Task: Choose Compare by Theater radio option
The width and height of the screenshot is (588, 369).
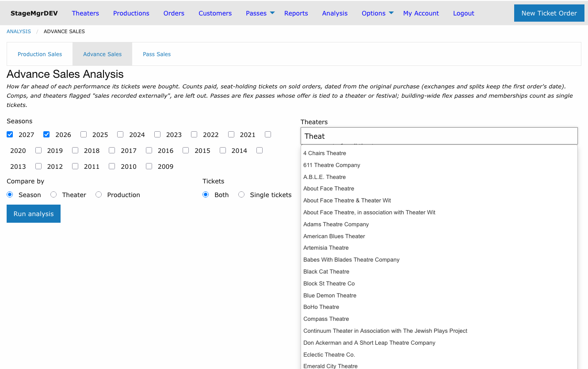Action: click(x=53, y=194)
